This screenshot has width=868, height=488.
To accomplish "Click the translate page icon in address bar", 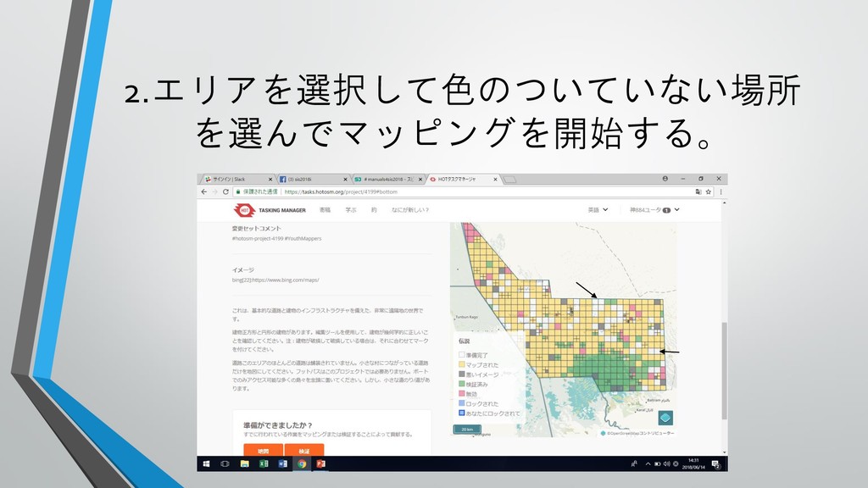I will (698, 192).
